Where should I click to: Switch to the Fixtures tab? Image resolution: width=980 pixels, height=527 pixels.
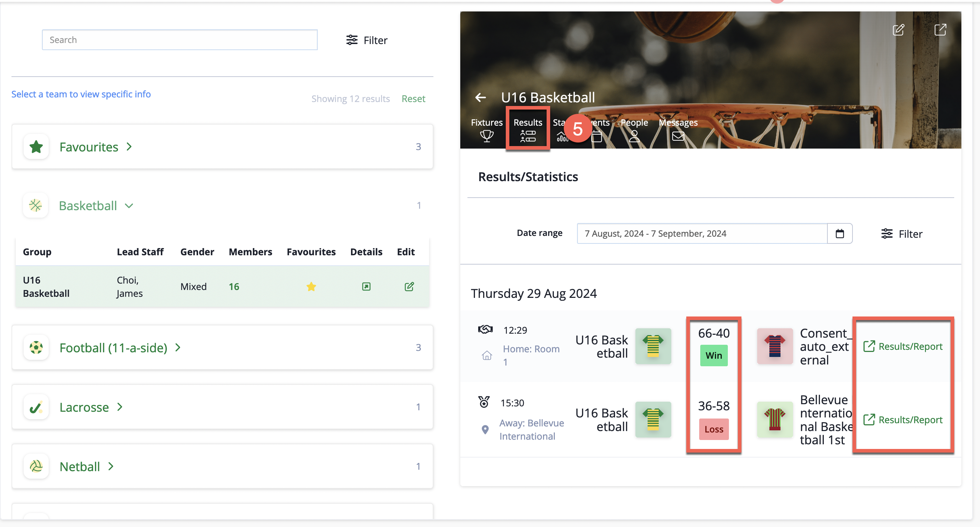[486, 129]
